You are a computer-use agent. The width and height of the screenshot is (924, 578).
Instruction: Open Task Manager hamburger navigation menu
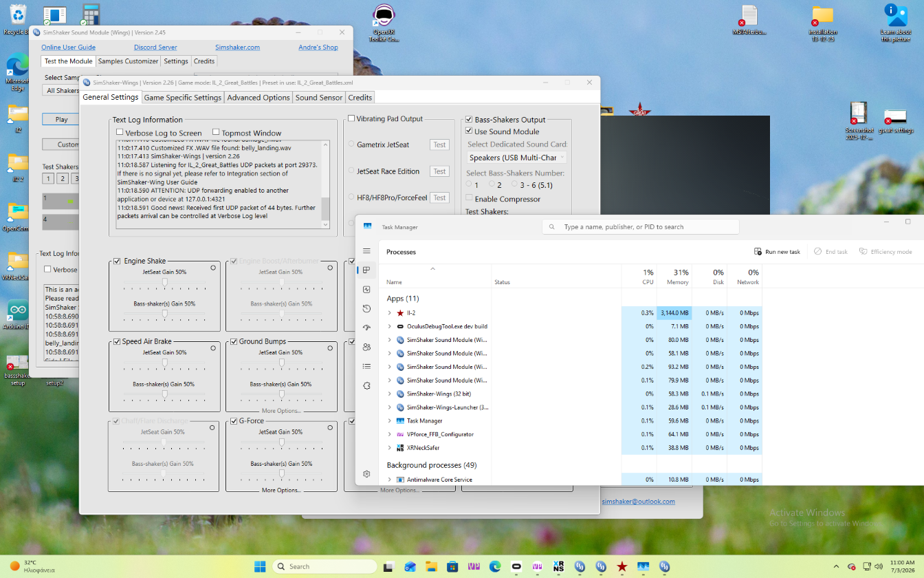point(366,251)
